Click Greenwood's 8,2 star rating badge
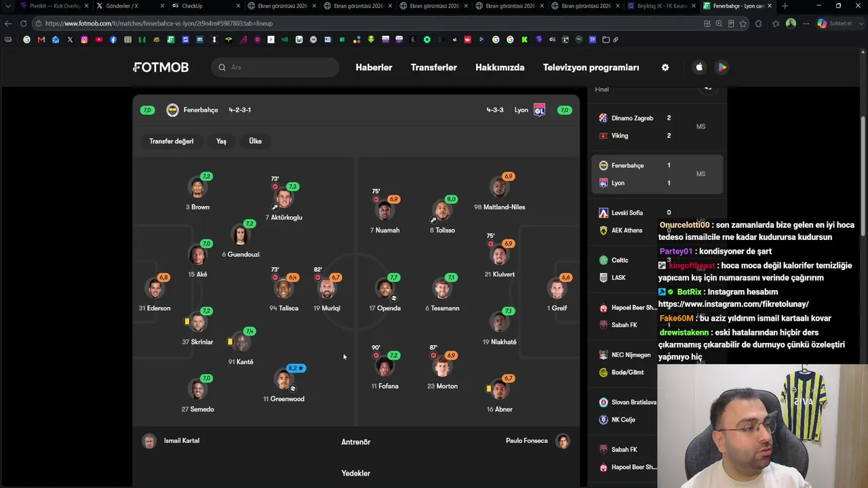This screenshot has height=488, width=868. 296,368
